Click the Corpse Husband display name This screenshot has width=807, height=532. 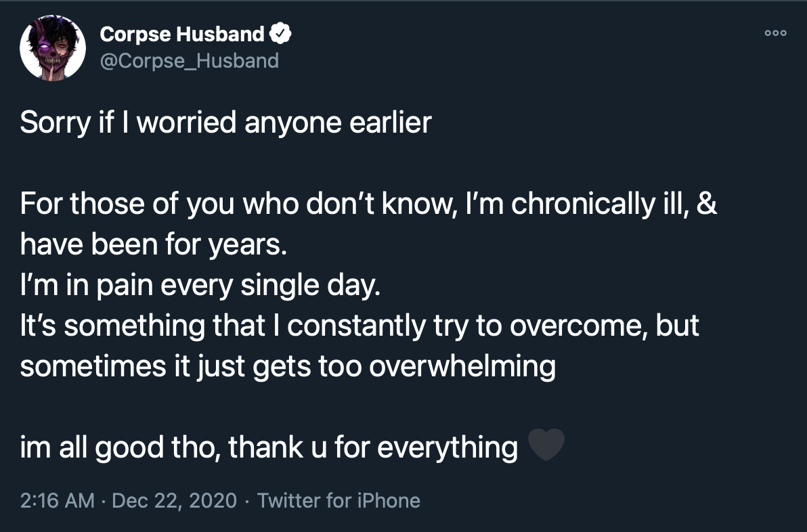[x=182, y=35]
